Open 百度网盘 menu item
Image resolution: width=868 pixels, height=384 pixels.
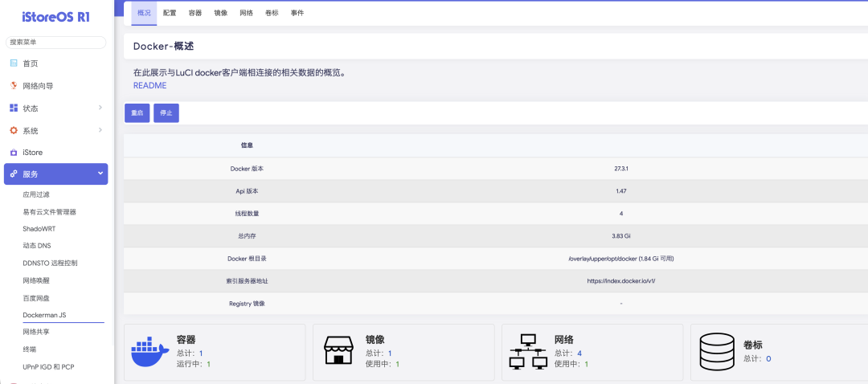click(36, 298)
